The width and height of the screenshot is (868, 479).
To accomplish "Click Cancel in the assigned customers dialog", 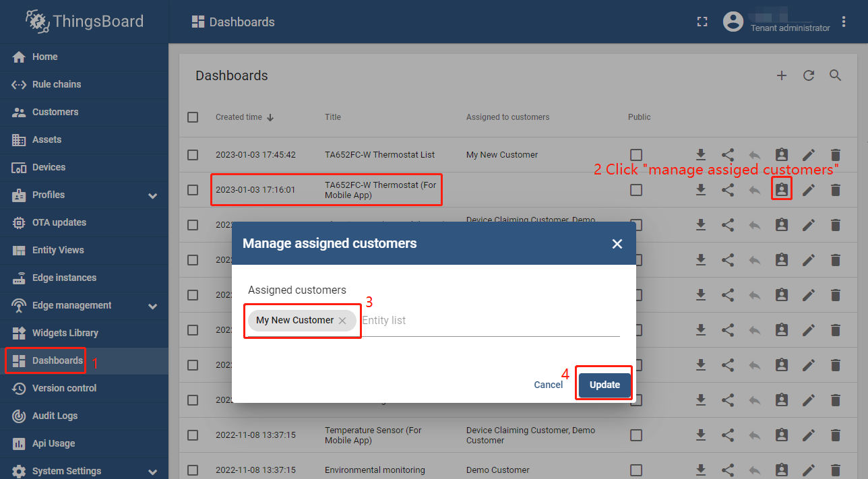I will click(548, 385).
